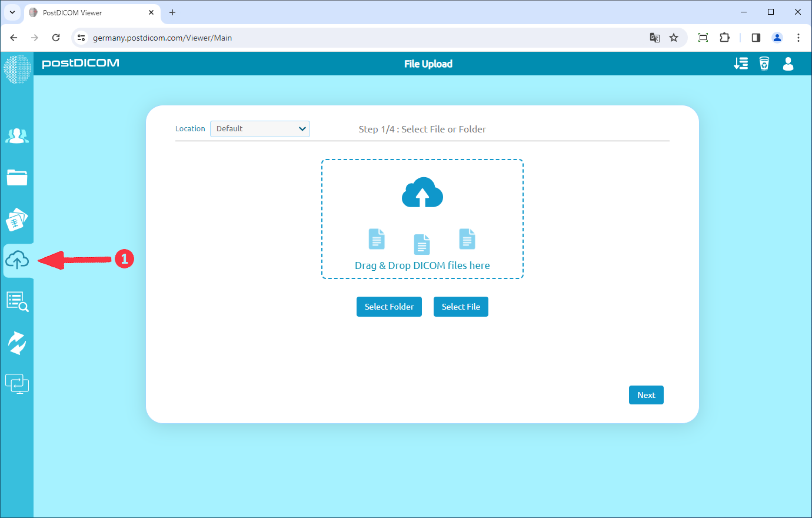Click the Select Folder button
This screenshot has height=518, width=812.
[389, 307]
